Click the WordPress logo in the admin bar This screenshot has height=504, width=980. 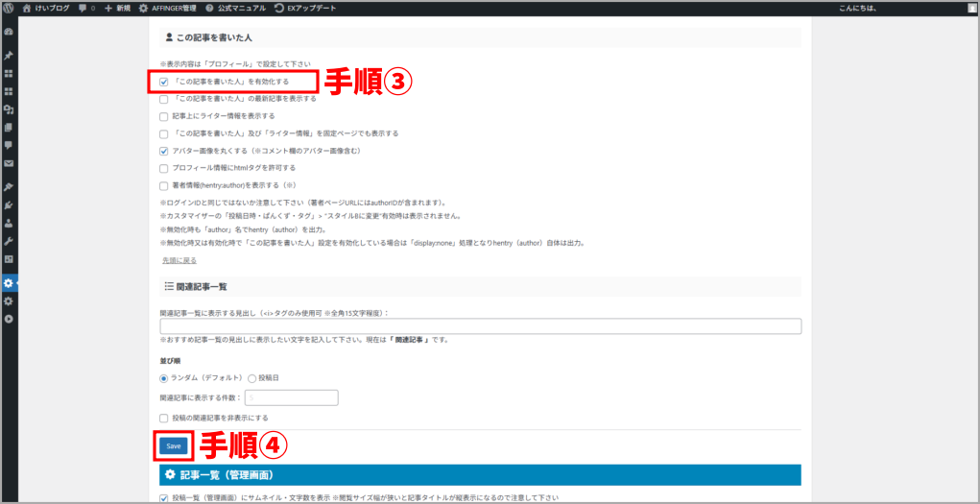pyautogui.click(x=8, y=8)
